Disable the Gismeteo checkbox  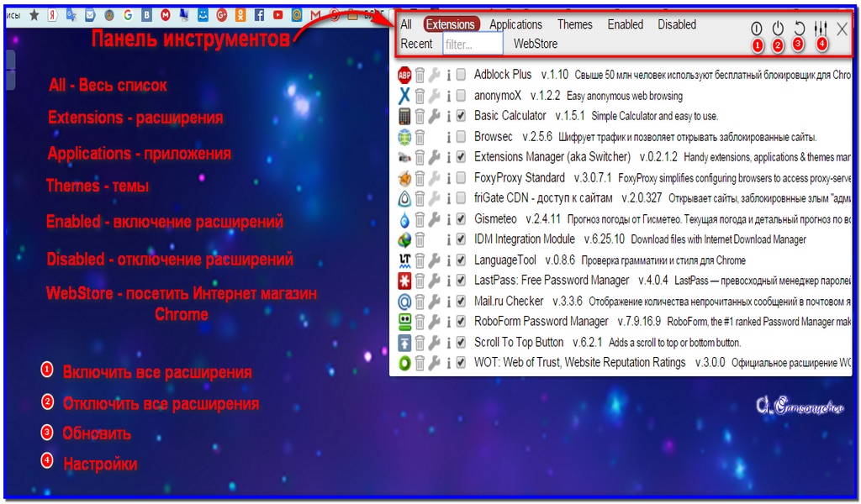coord(462,219)
